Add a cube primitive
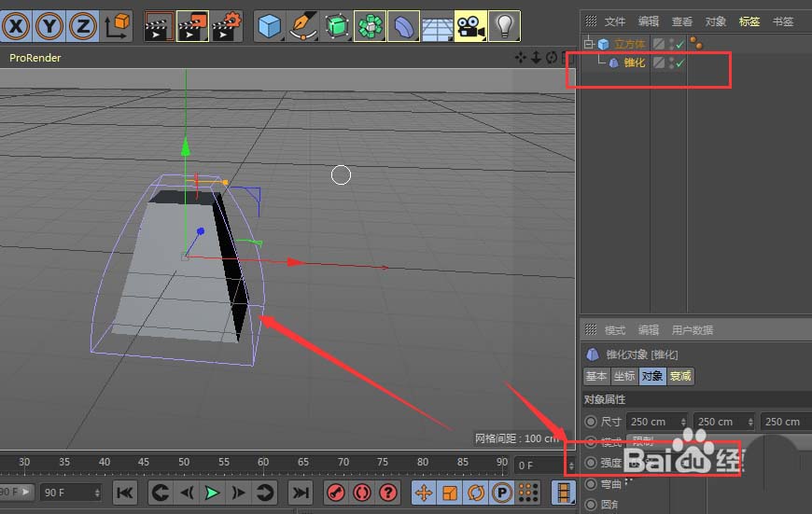 [x=270, y=26]
